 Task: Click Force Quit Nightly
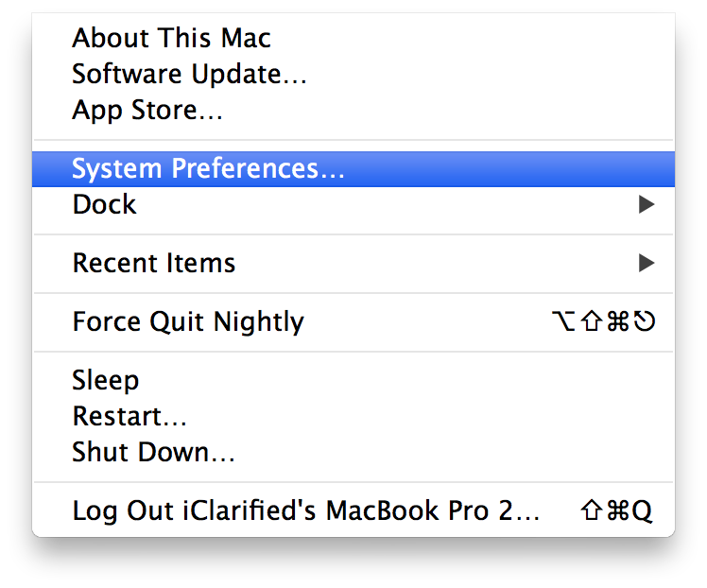click(187, 321)
